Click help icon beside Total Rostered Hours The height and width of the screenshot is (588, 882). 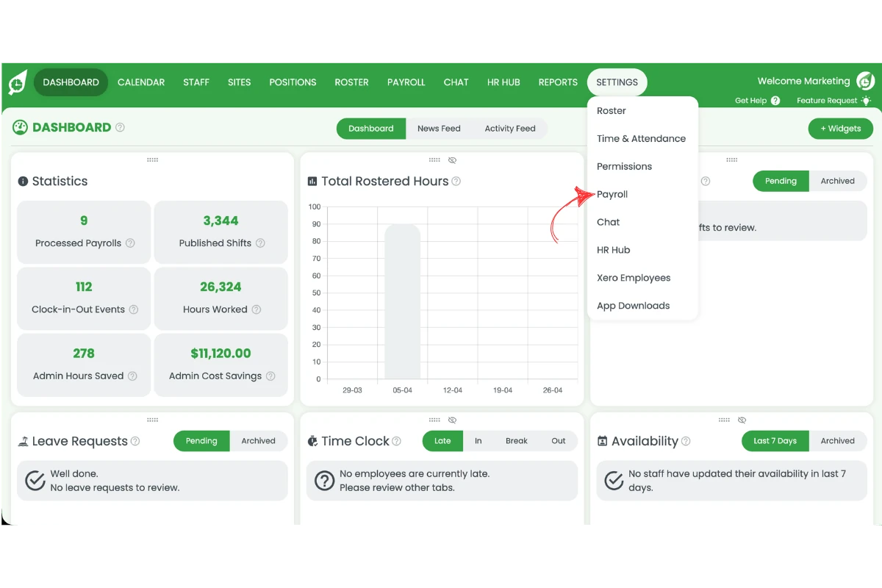456,181
